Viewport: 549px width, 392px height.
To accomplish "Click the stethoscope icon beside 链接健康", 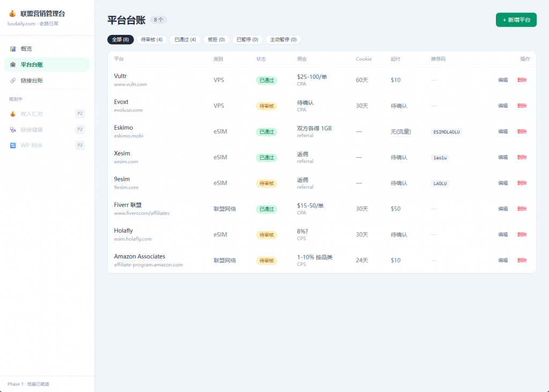I will point(13,130).
